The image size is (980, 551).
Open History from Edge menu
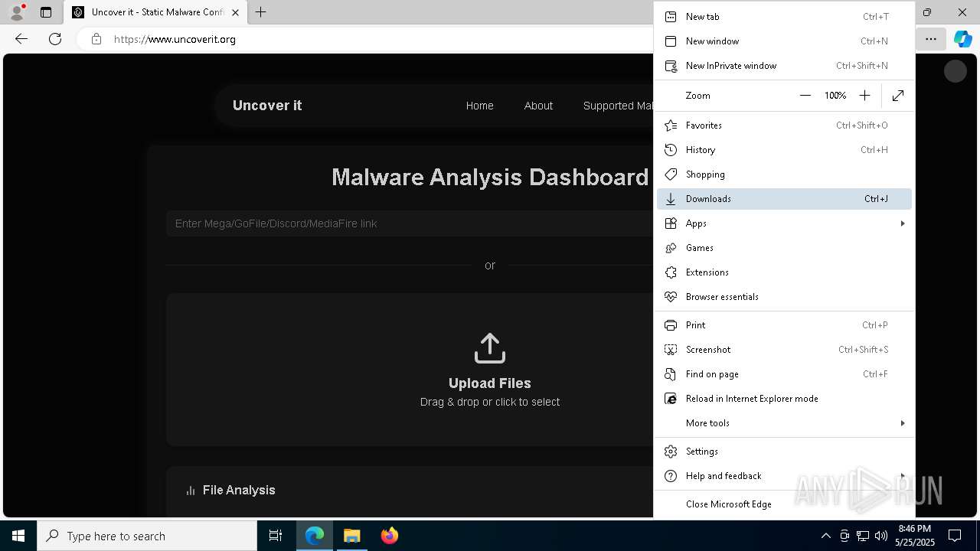tap(784, 150)
